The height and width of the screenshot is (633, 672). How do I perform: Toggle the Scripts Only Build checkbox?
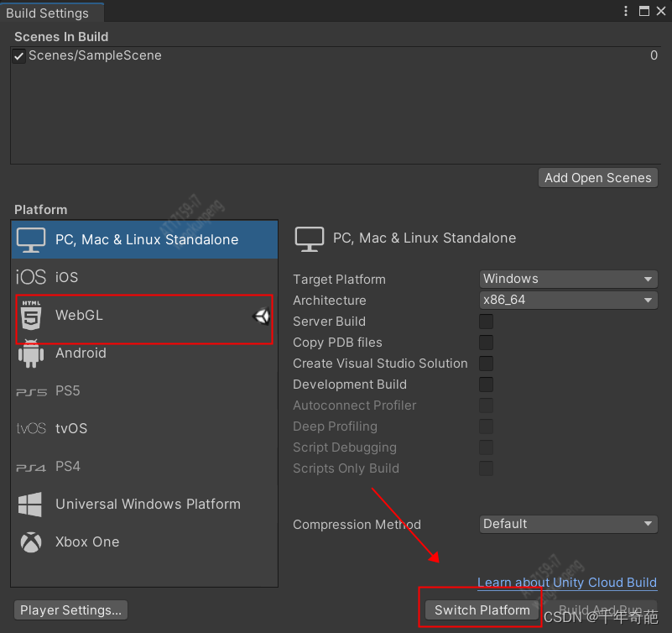[x=486, y=468]
